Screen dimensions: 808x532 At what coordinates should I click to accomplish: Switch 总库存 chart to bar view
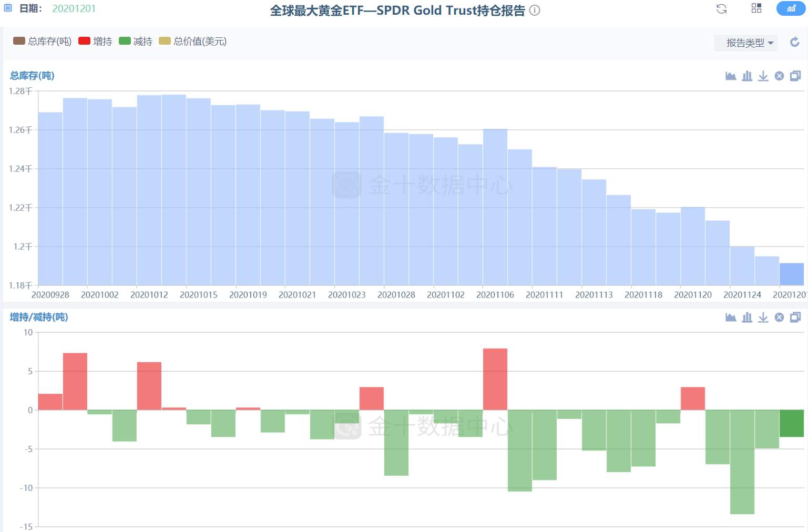click(x=747, y=76)
